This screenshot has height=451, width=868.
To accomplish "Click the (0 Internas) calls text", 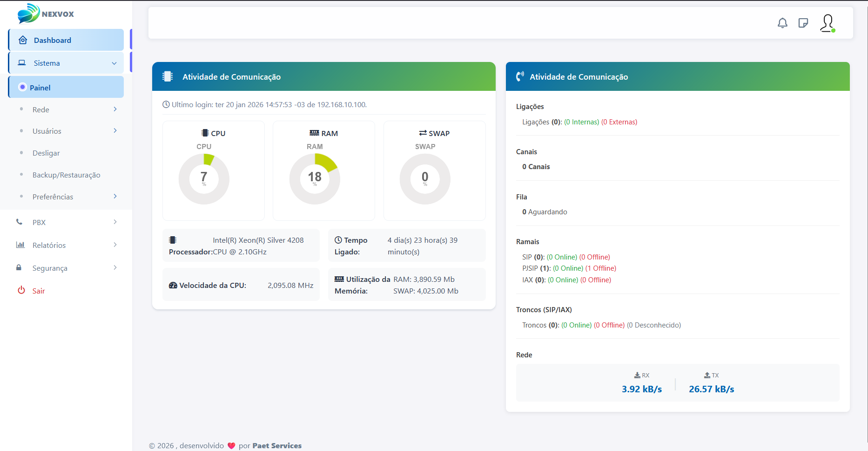I will [x=581, y=122].
